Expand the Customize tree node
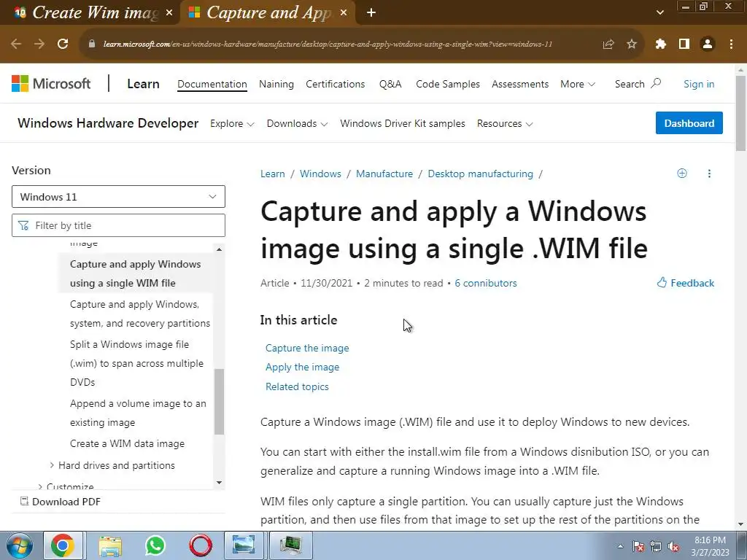 (x=40, y=486)
